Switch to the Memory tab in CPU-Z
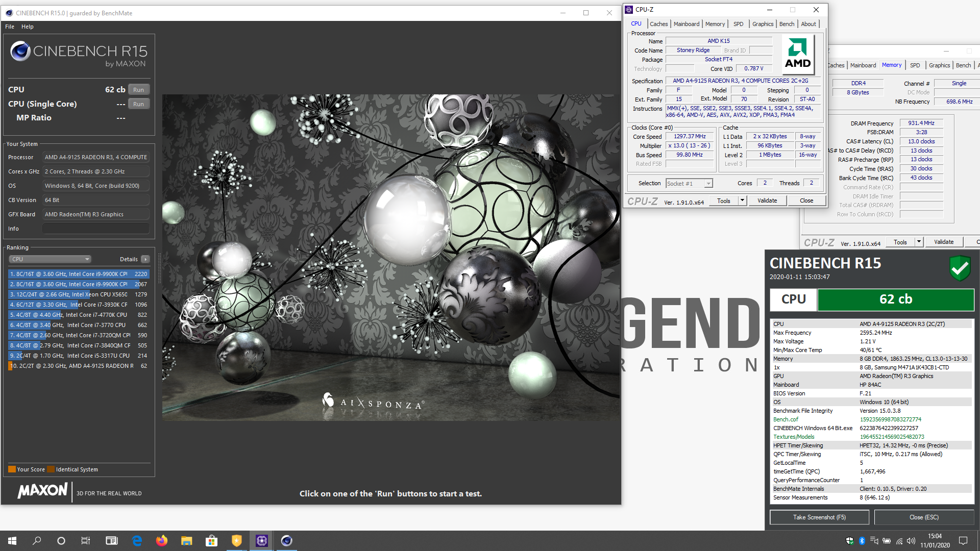Viewport: 980px width, 551px height. (715, 24)
